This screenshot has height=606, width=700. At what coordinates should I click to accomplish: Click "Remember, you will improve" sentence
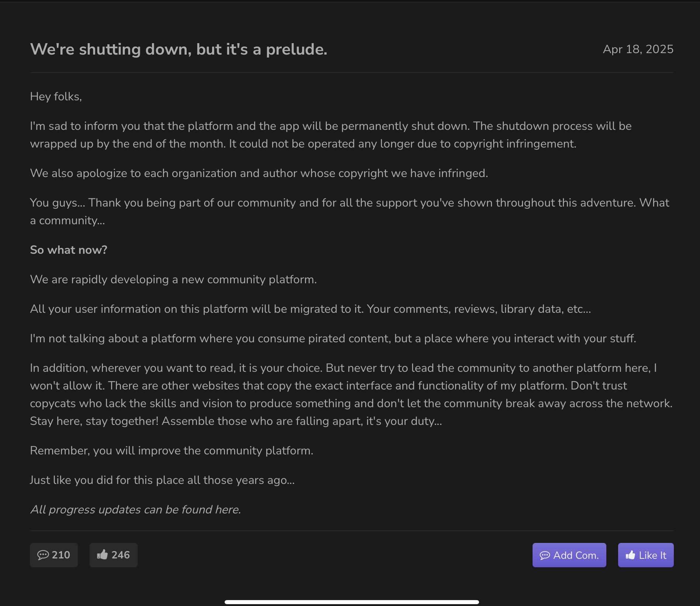click(x=171, y=450)
